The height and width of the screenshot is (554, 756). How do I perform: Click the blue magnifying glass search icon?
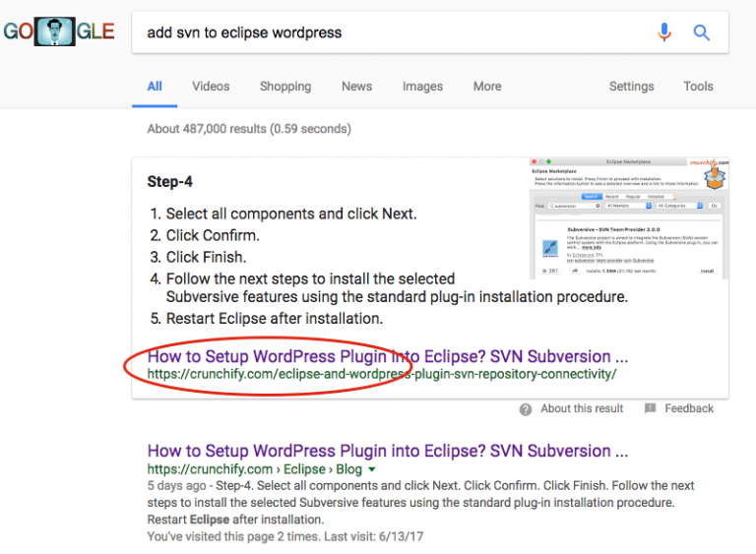click(701, 32)
